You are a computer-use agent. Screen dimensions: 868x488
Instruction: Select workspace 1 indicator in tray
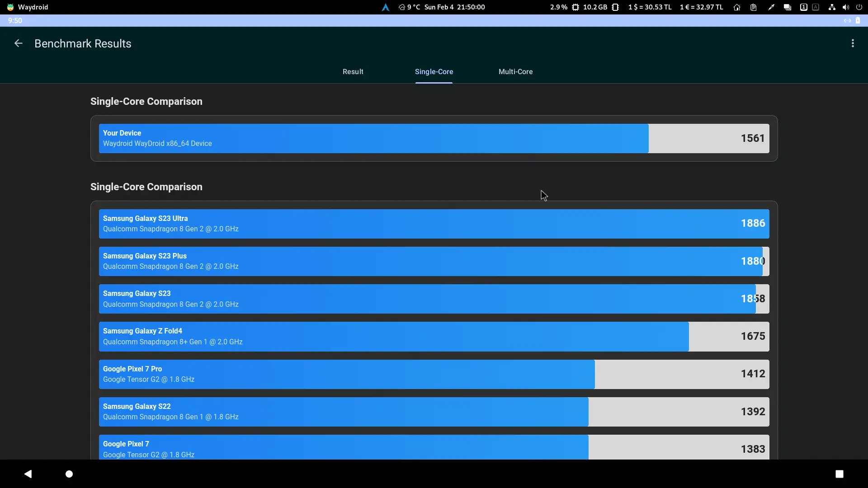(x=803, y=7)
